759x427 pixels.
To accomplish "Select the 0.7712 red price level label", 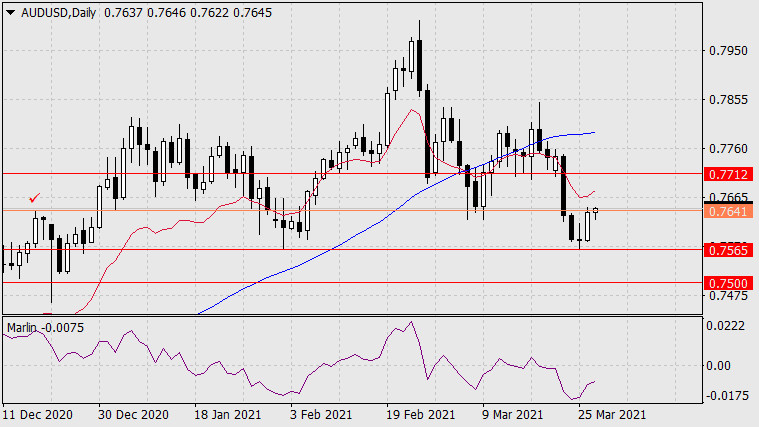I will (728, 174).
